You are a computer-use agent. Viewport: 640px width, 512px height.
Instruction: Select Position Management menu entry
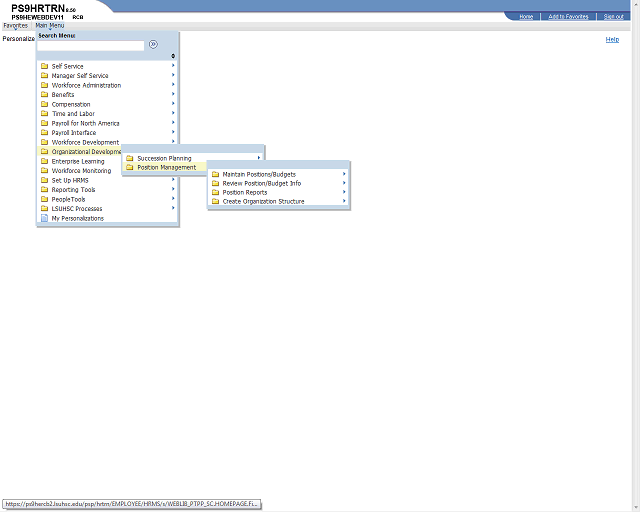pos(167,167)
